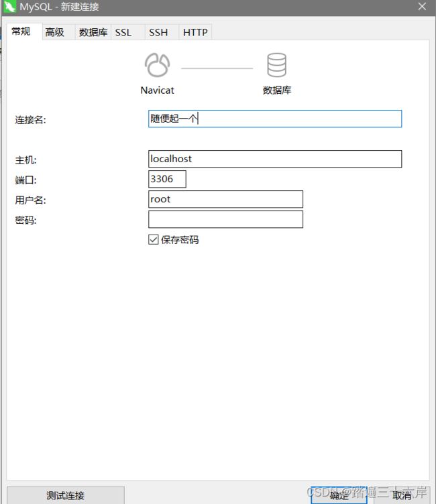Click the 端口 field showing 3306
This screenshot has width=436, height=504.
[167, 179]
